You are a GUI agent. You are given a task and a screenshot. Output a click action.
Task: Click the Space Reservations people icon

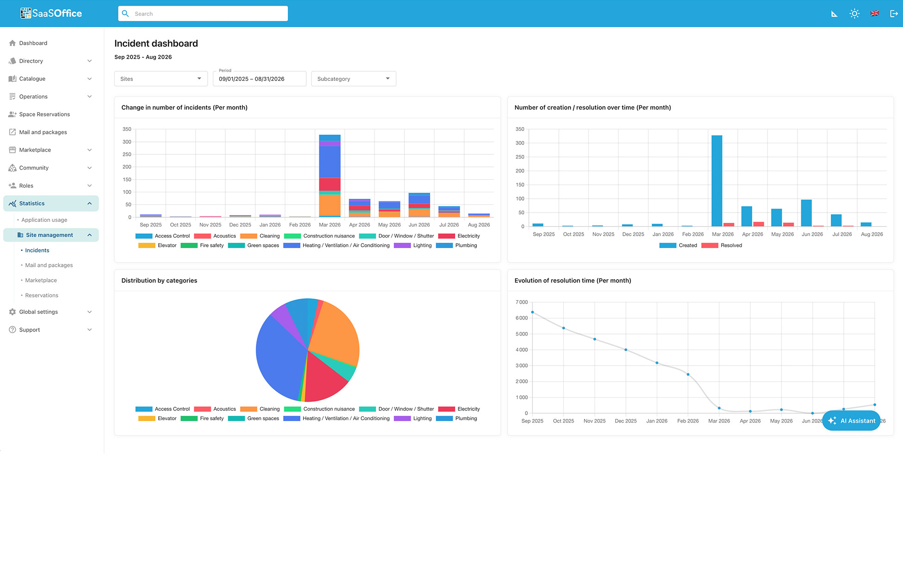point(12,114)
